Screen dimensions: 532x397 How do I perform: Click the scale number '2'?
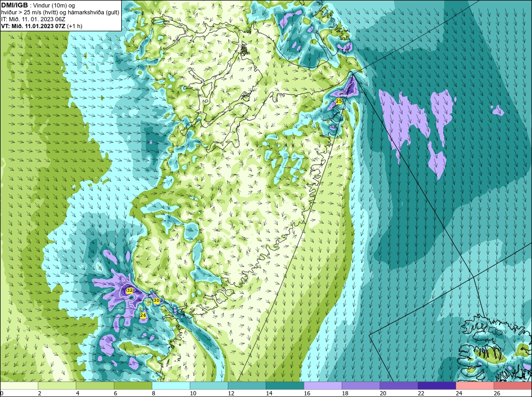[40, 393]
